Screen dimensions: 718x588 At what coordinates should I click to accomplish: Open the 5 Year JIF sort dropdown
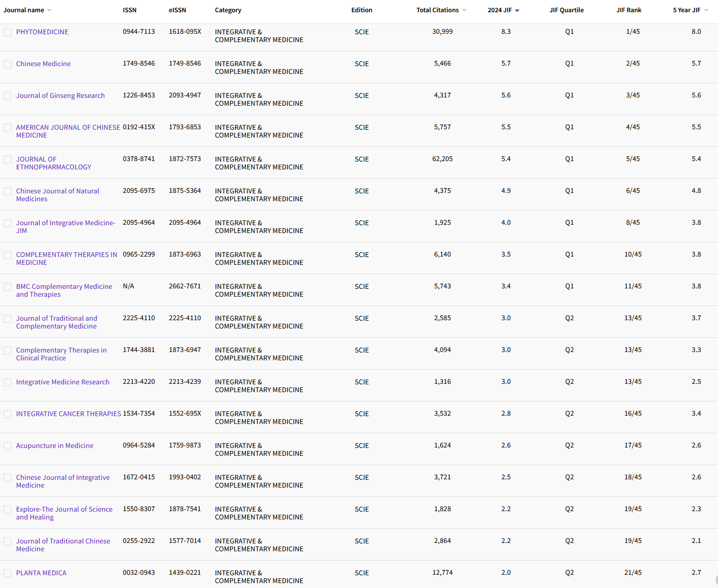click(x=706, y=10)
